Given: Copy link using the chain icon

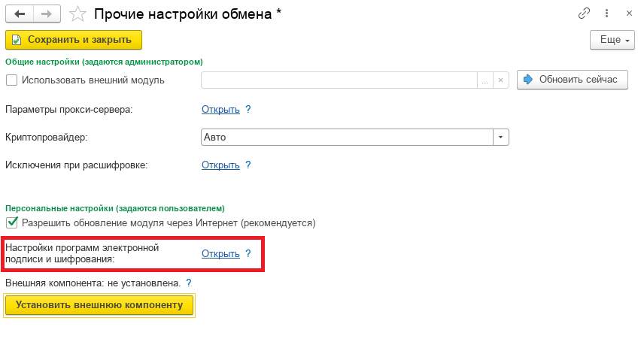Looking at the screenshot, I should tap(584, 14).
